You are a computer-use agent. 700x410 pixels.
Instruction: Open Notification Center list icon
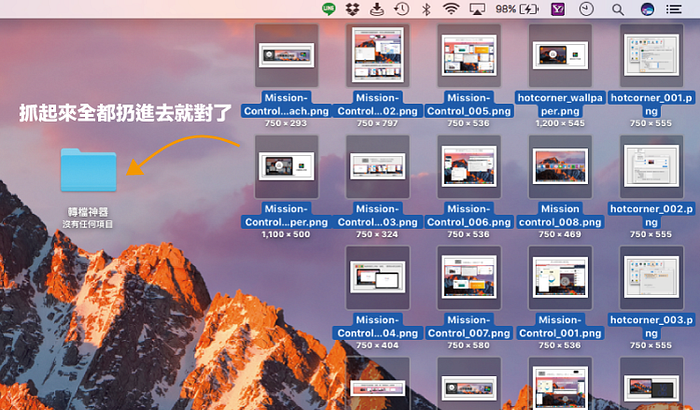pyautogui.click(x=674, y=9)
